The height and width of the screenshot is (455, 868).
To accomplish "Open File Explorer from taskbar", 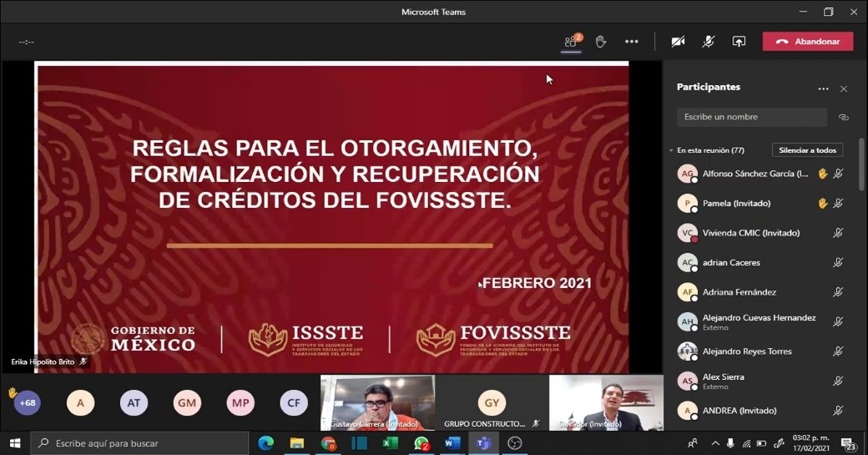I will tap(297, 442).
